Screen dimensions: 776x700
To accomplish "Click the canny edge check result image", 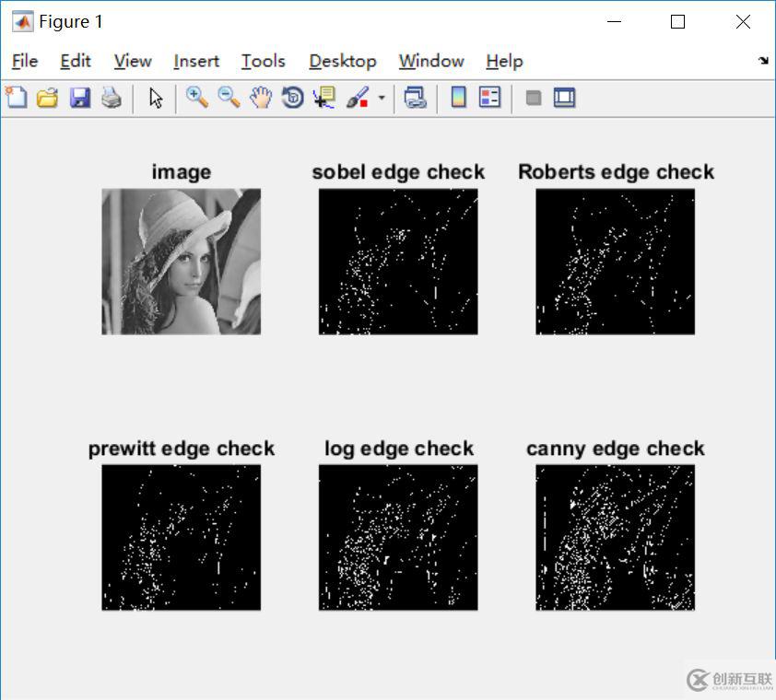I will 615,537.
